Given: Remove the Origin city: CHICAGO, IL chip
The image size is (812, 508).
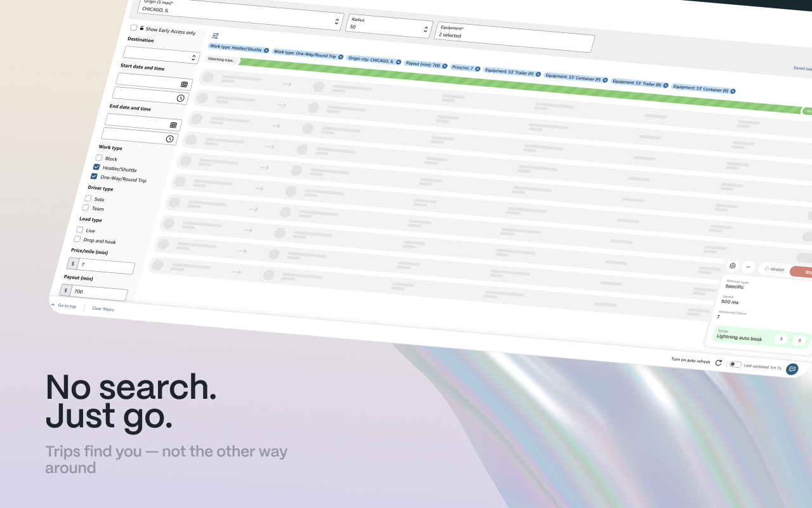Looking at the screenshot, I should pyautogui.click(x=398, y=62).
